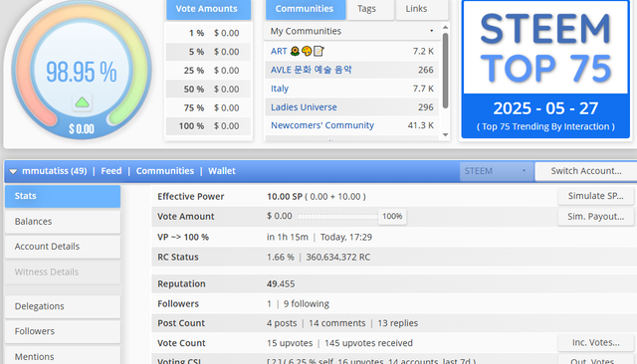
Task: Select the Stats sidebar tab
Action: [63, 196]
